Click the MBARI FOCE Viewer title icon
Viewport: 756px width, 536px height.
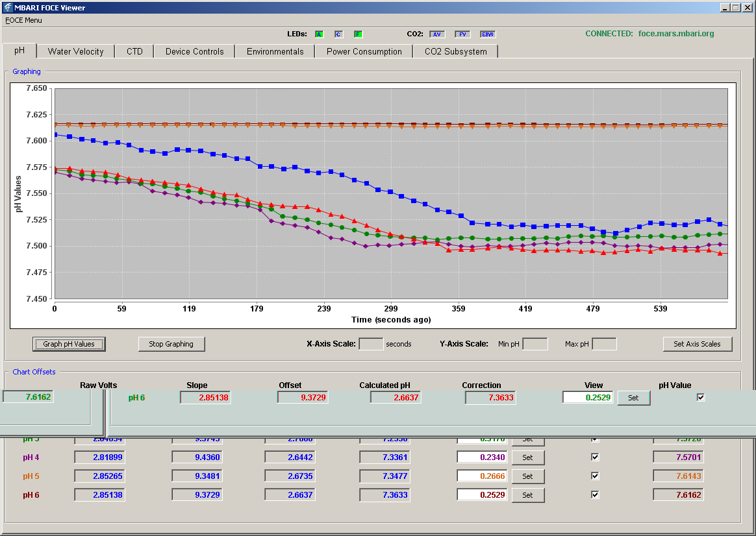(6, 7)
